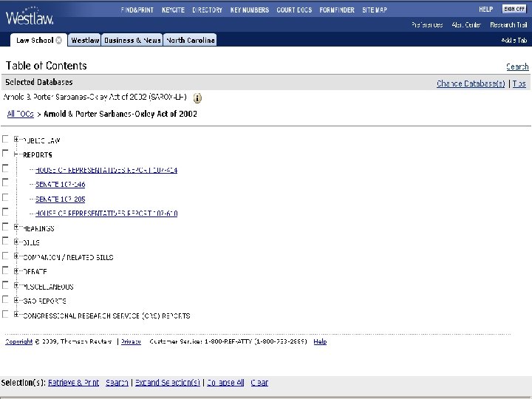
Task: Check the Senate 107-146 checkbox
Action: 5,183
